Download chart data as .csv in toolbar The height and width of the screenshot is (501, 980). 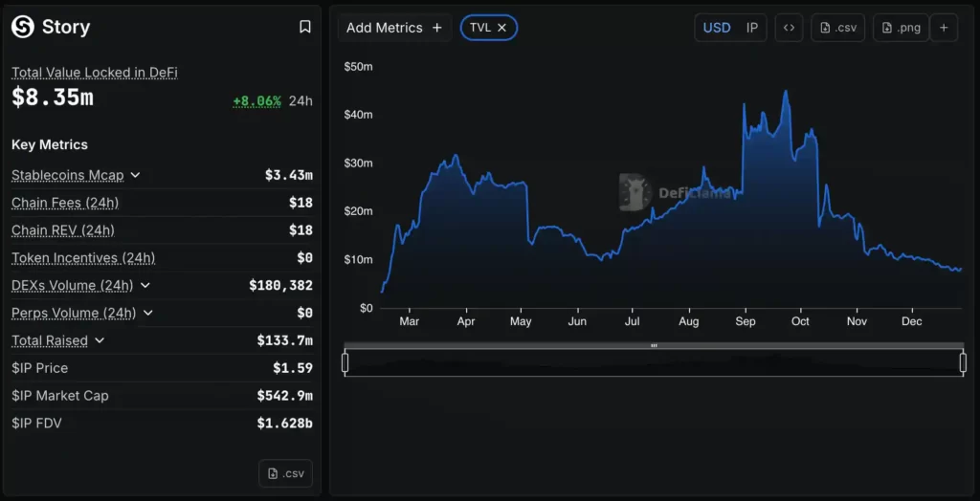click(x=837, y=28)
